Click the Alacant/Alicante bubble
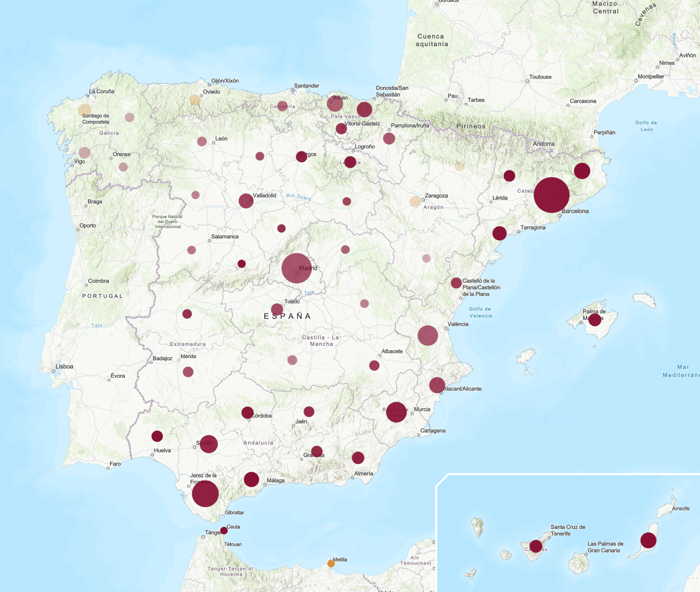The image size is (700, 592). (437, 385)
